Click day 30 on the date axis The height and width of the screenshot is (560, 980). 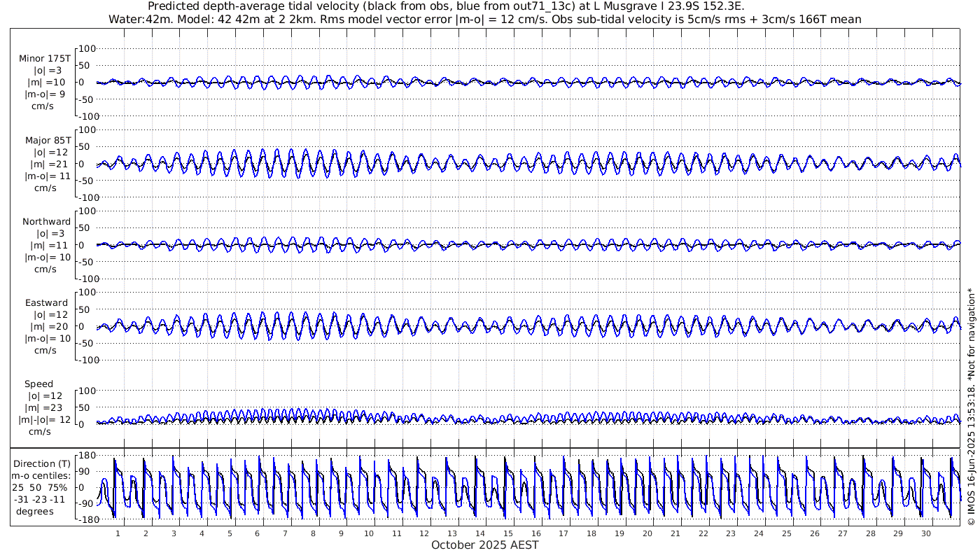point(926,533)
